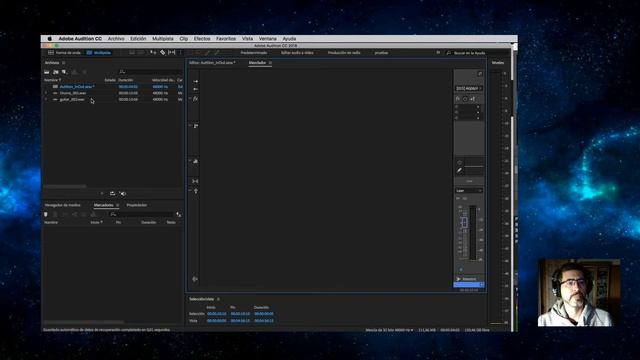Open the second fx slot arrow in Maestro
This screenshot has width=640, height=360.
pos(478,112)
